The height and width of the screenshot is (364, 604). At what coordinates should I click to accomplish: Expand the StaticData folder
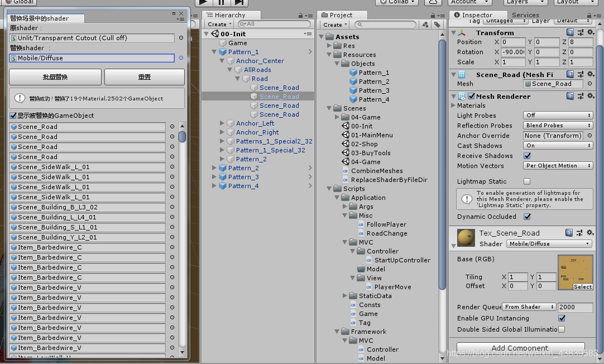[345, 296]
